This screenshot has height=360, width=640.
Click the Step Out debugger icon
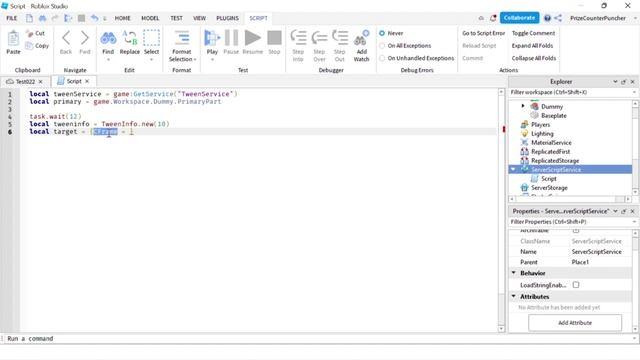click(x=340, y=38)
